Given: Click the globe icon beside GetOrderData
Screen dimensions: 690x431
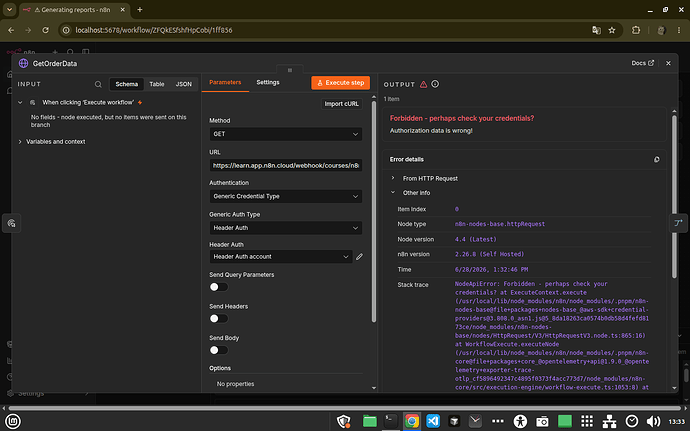Looking at the screenshot, I should click(x=23, y=63).
